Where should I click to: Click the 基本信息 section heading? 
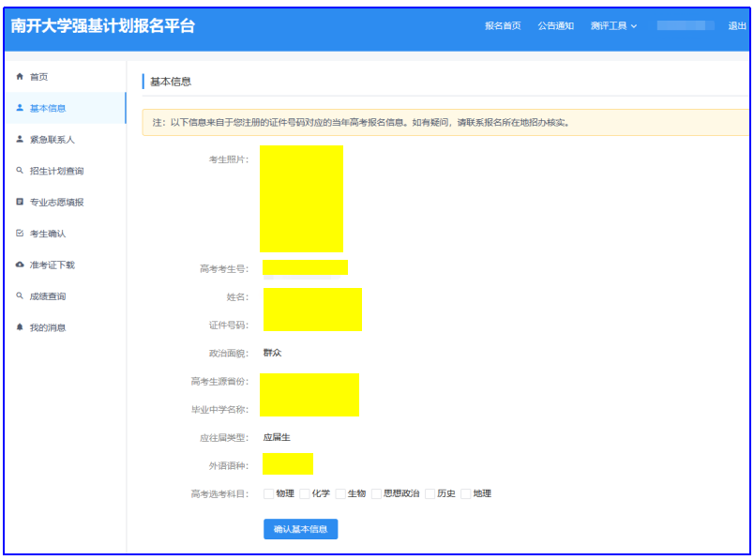click(x=171, y=82)
